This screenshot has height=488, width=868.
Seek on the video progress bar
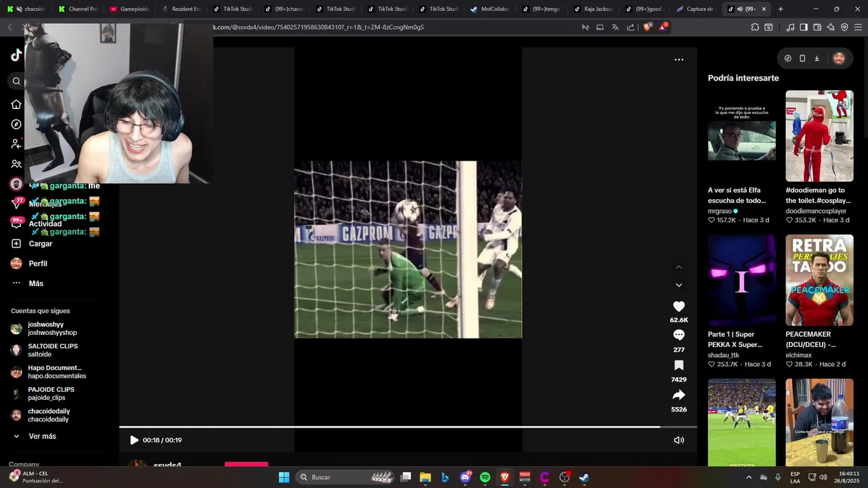[x=408, y=427]
